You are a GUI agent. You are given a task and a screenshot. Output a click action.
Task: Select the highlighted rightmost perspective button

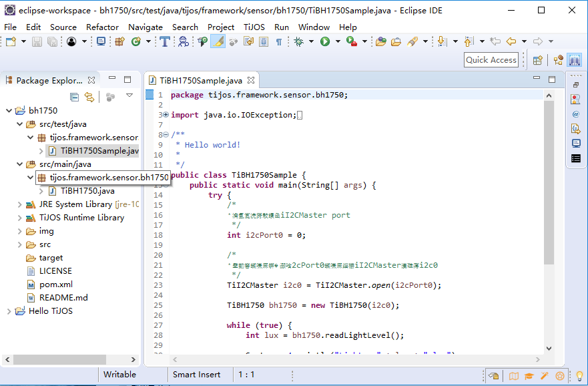point(575,60)
